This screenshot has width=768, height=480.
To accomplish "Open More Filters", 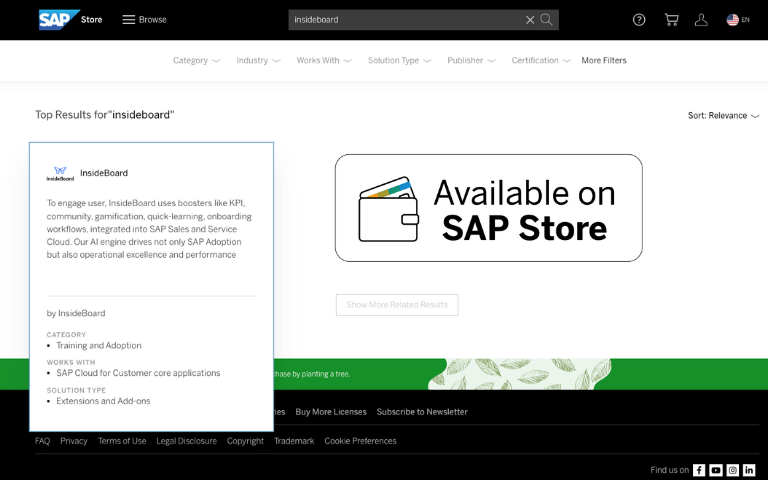I will point(604,60).
